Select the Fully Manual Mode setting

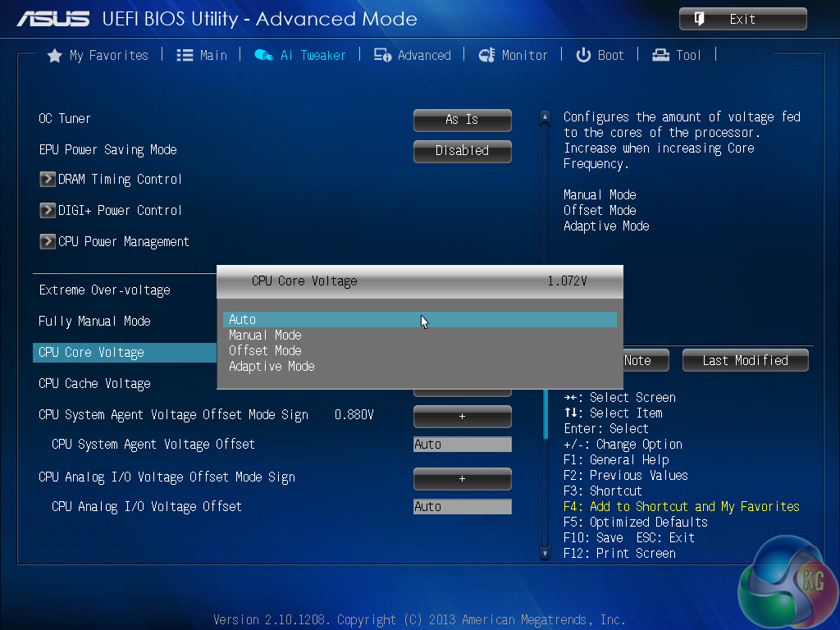click(94, 321)
